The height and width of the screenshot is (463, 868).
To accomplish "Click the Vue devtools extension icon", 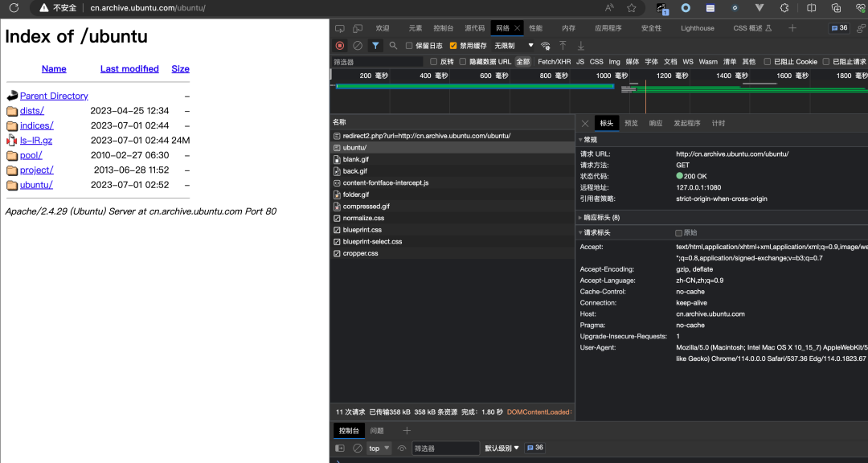I will (x=759, y=8).
